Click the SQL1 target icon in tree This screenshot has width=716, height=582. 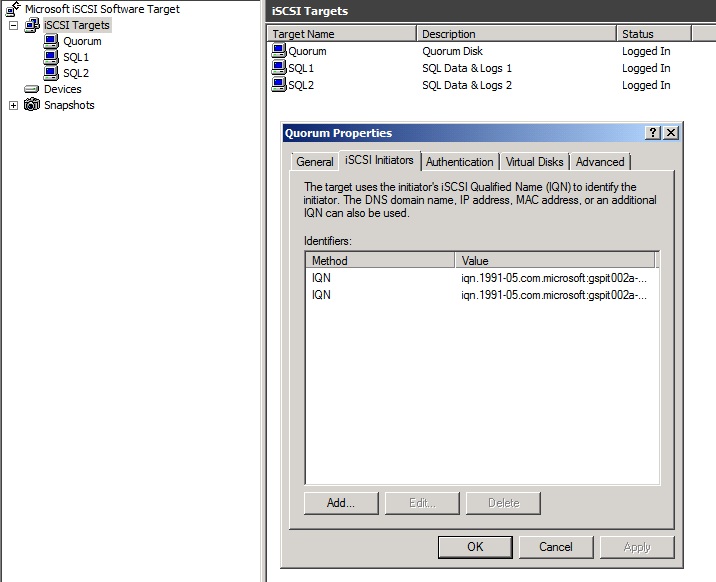pyautogui.click(x=51, y=57)
